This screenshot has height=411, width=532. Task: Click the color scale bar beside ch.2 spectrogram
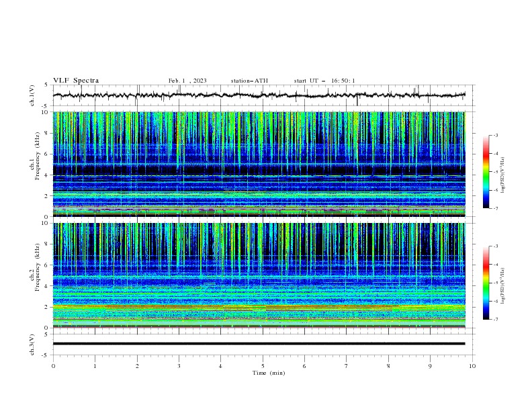coord(486,283)
